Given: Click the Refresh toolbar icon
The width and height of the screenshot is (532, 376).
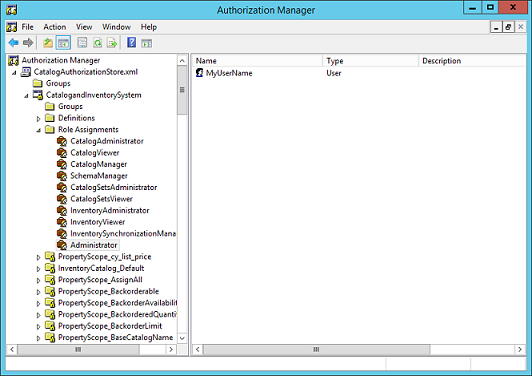Looking at the screenshot, I should pos(98,43).
